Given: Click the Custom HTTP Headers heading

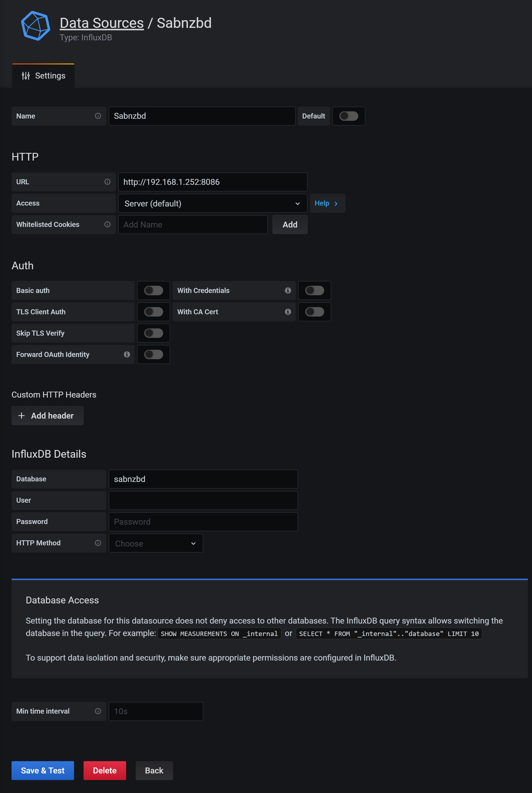Looking at the screenshot, I should 54,395.
